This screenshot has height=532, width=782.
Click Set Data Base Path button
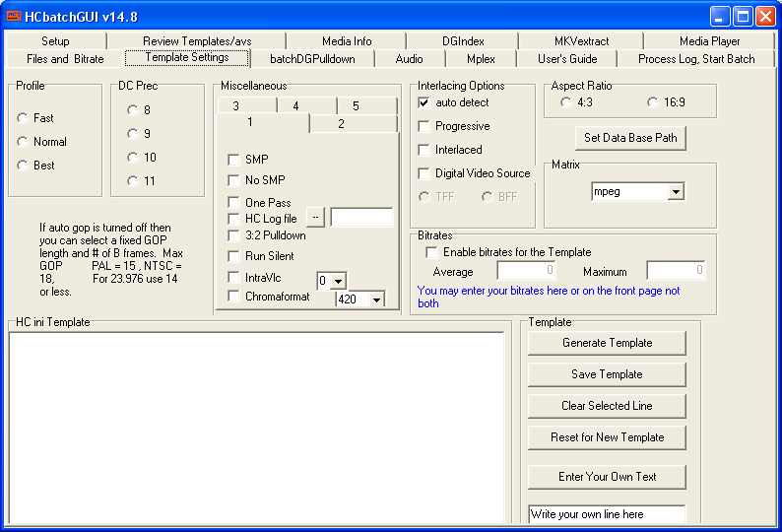pyautogui.click(x=630, y=138)
